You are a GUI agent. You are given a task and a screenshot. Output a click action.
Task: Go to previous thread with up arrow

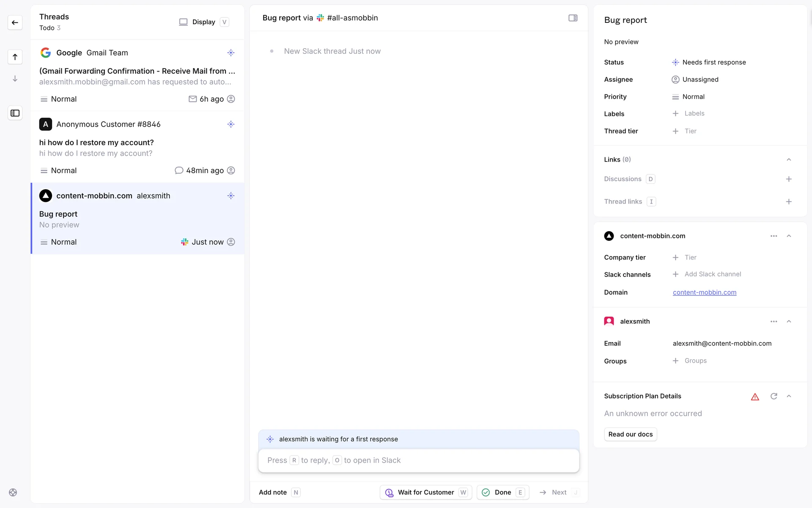pyautogui.click(x=15, y=57)
